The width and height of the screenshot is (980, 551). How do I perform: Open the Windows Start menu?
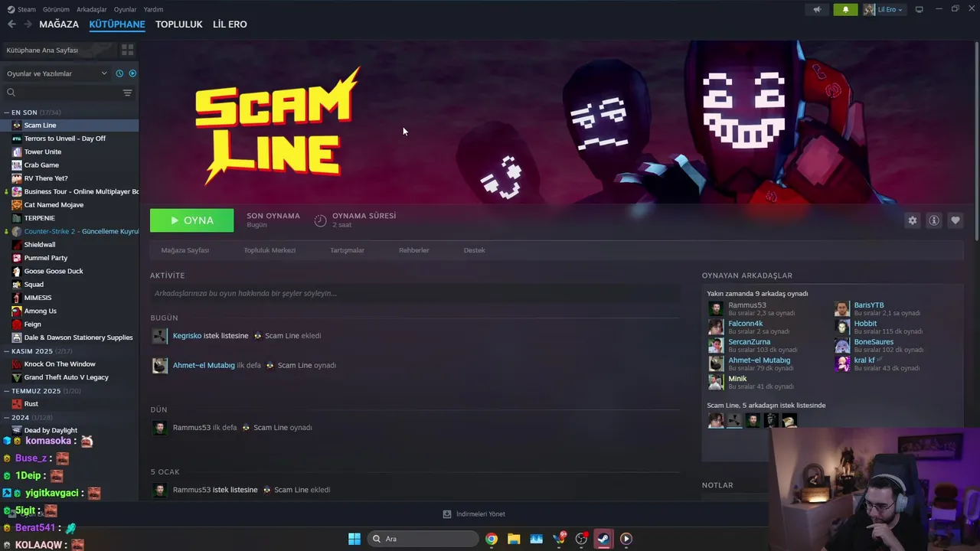tap(354, 539)
